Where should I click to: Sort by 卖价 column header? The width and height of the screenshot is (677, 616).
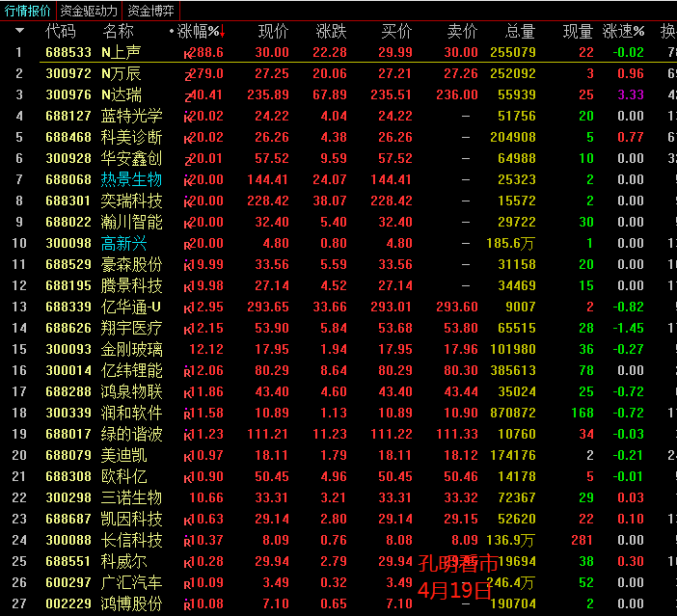[x=462, y=31]
